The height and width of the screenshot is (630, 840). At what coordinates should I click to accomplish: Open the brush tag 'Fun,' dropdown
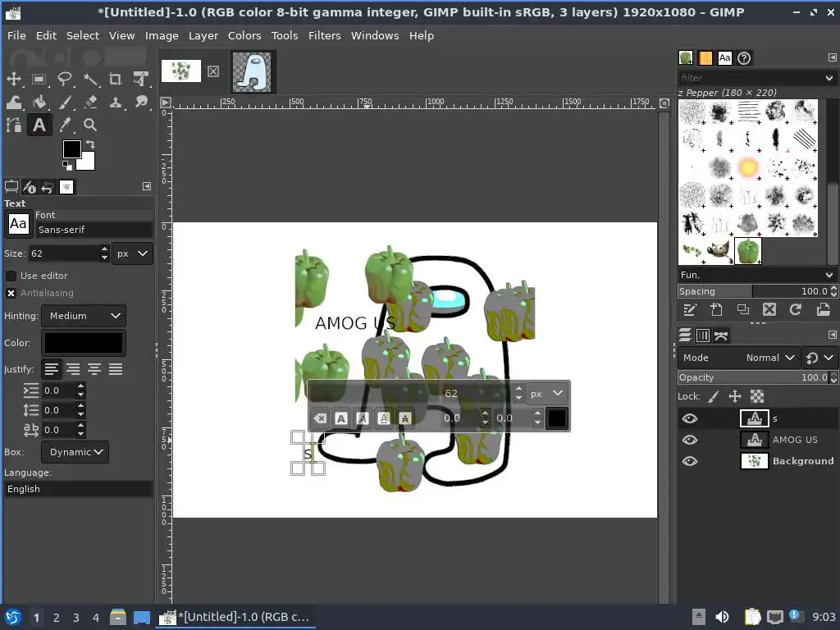point(829,275)
